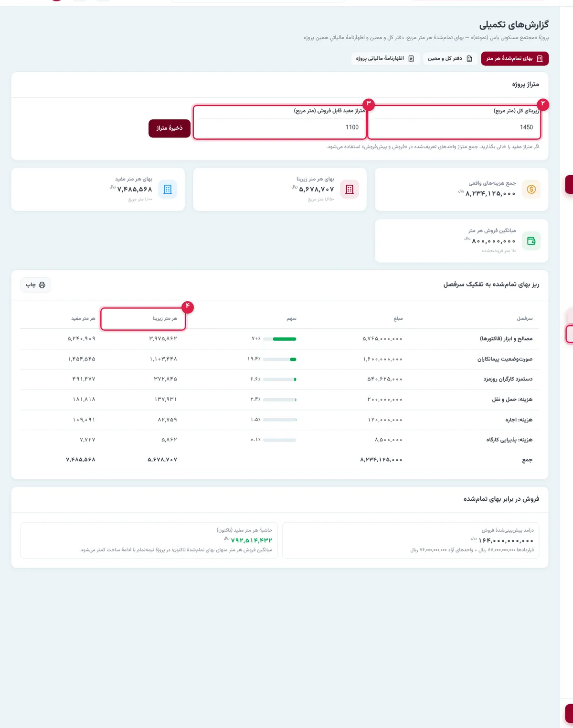Click the «سرفصل» column header

(525, 318)
